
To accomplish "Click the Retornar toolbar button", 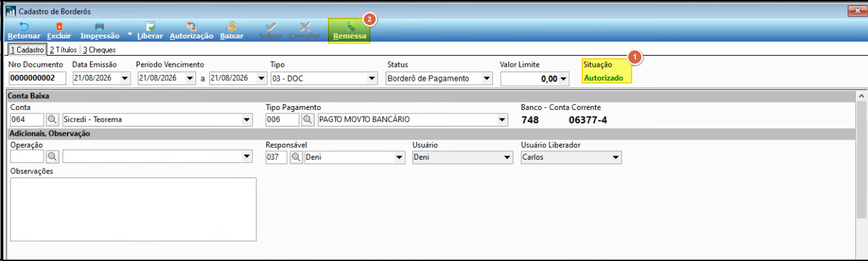I will pos(24,31).
